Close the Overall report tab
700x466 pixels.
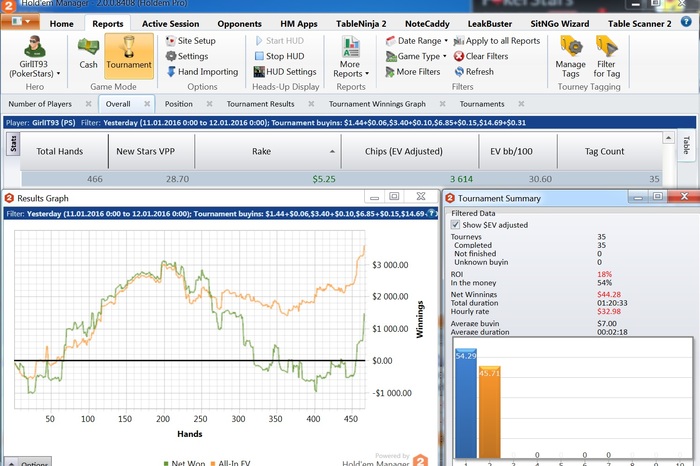(147, 104)
